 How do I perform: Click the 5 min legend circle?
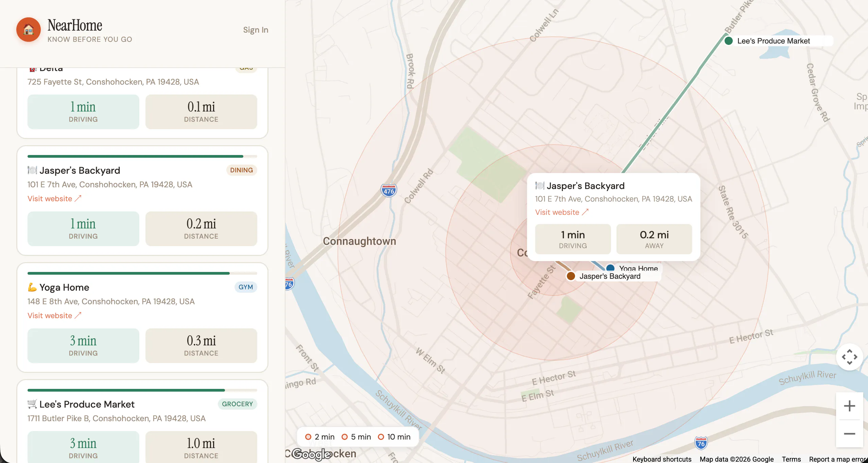click(344, 437)
